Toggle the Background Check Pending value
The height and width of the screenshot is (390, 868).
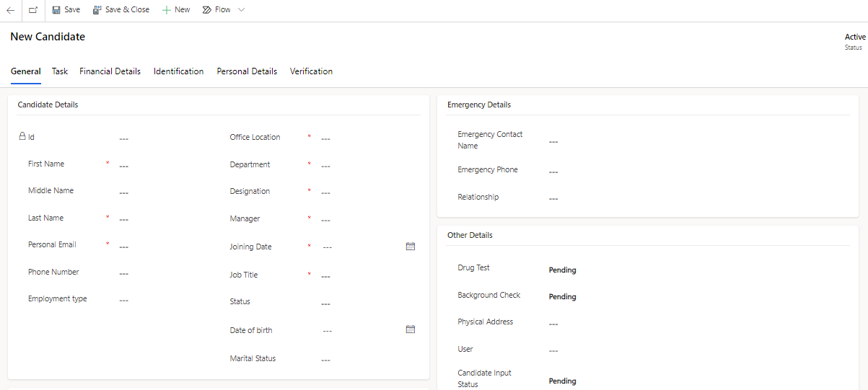pos(562,297)
